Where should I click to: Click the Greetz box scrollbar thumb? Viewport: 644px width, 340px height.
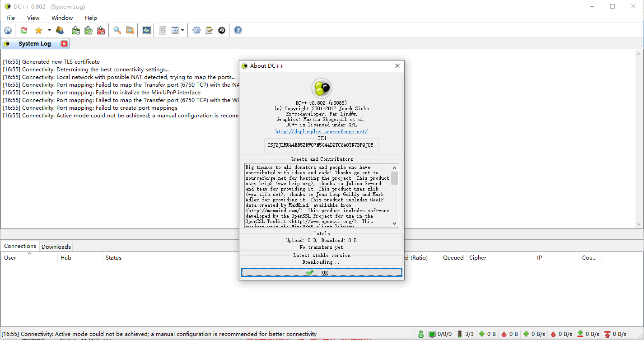pyautogui.click(x=395, y=178)
